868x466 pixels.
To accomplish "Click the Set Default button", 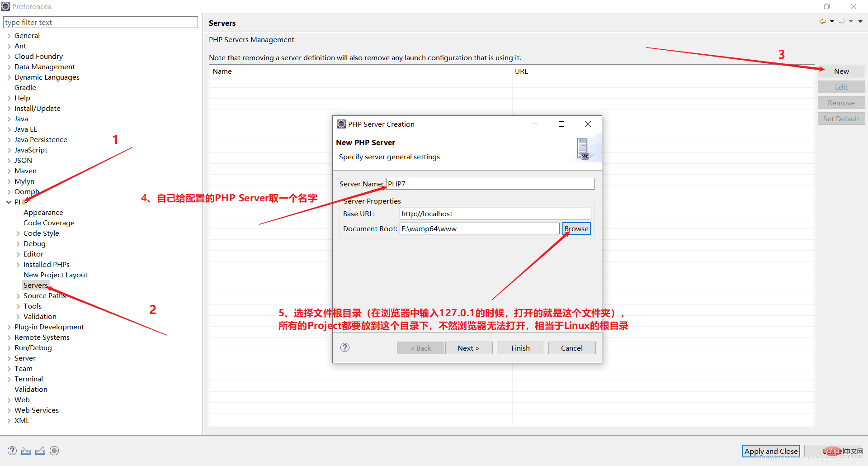I will tap(841, 119).
